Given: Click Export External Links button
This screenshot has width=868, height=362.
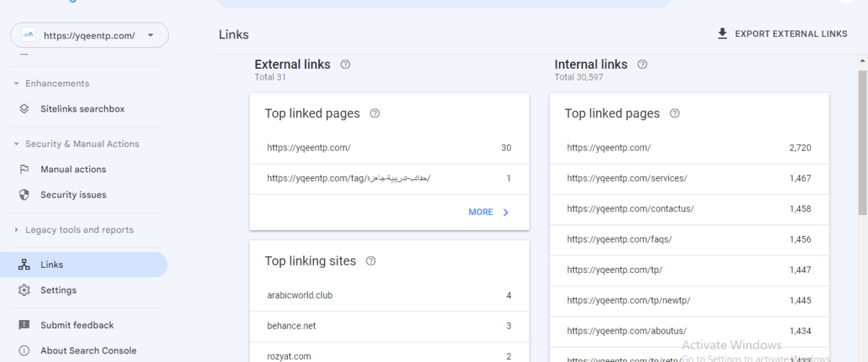Looking at the screenshot, I should (x=782, y=34).
